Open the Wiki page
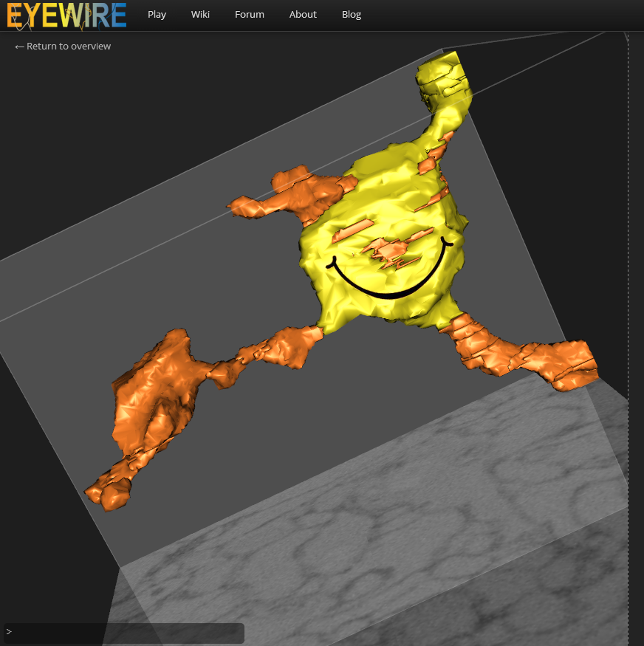The image size is (644, 646). (x=200, y=15)
